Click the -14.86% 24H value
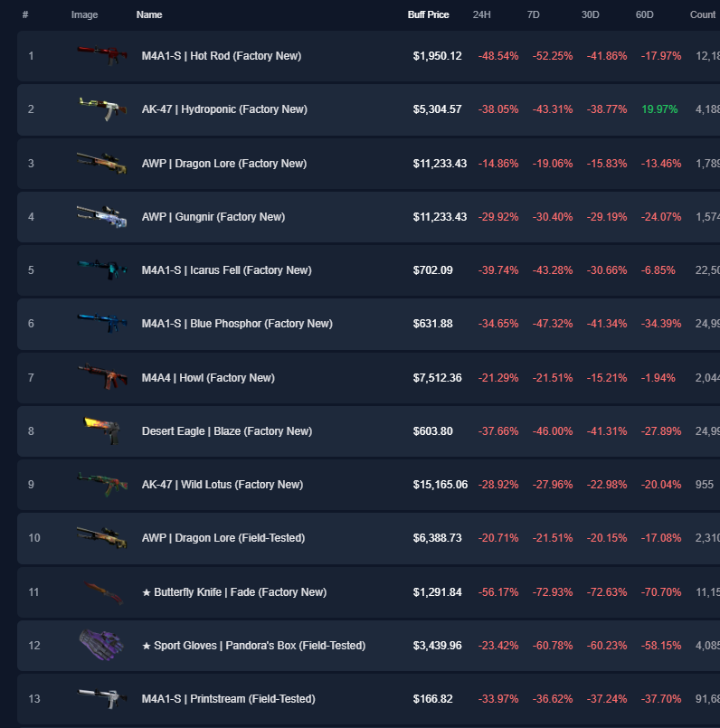Viewport: 720px width, 728px height. pos(498,164)
